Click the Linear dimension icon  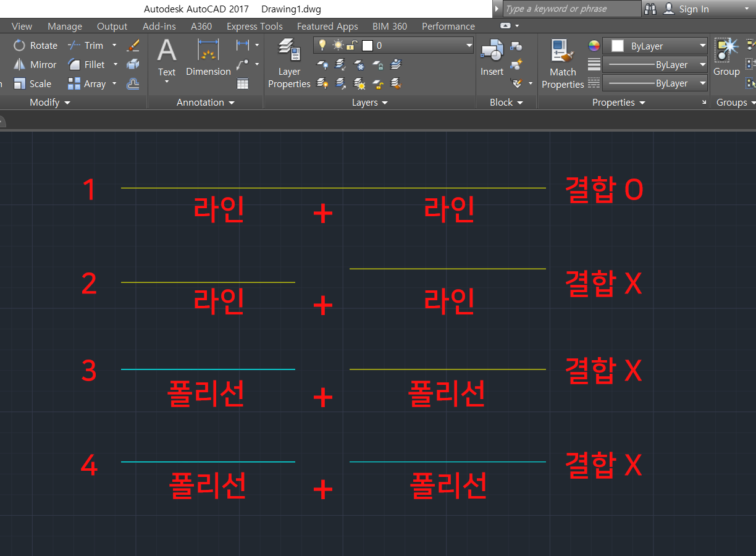243,45
